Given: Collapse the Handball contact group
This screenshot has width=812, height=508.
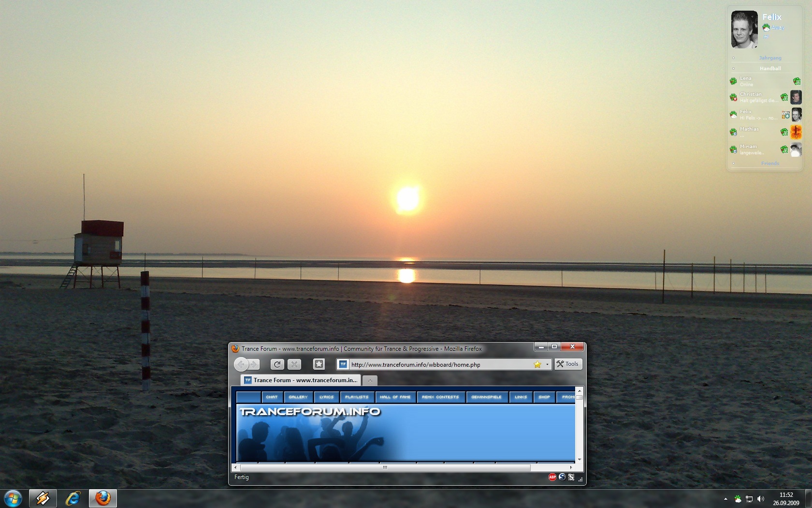Looking at the screenshot, I should 769,69.
